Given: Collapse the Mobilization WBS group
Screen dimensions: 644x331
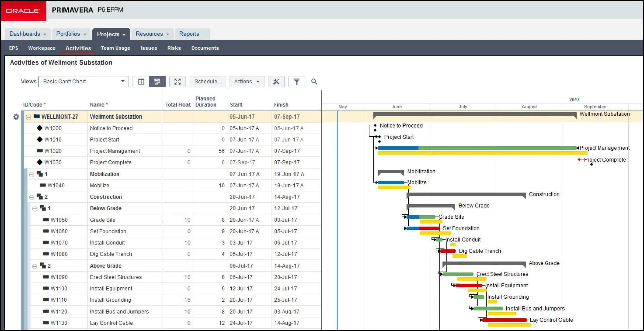Looking at the screenshot, I should pyautogui.click(x=32, y=175).
